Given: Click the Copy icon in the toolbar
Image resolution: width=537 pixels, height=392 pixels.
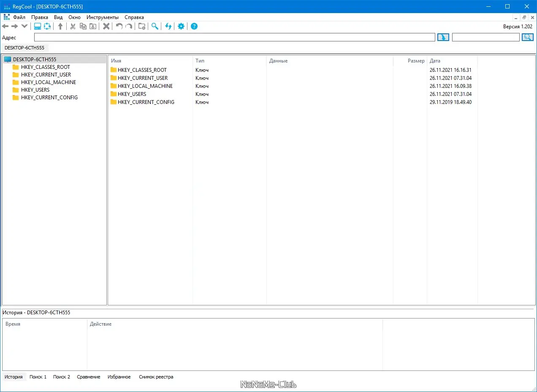Looking at the screenshot, I should tap(83, 26).
